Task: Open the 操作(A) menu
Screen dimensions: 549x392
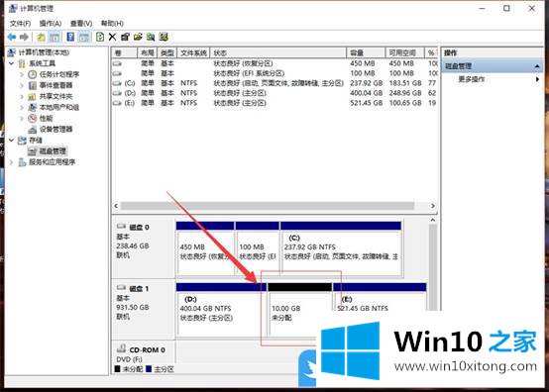Action: pos(51,23)
